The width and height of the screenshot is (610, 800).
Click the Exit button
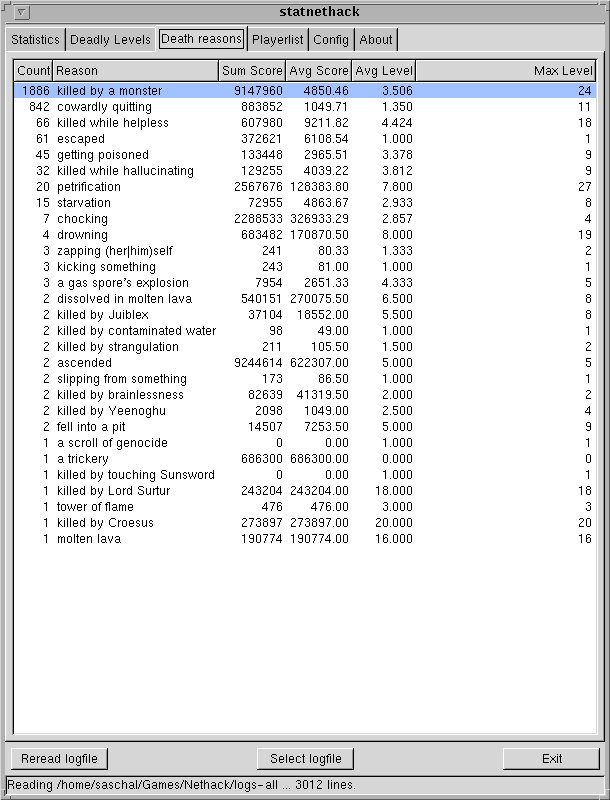[x=551, y=759]
